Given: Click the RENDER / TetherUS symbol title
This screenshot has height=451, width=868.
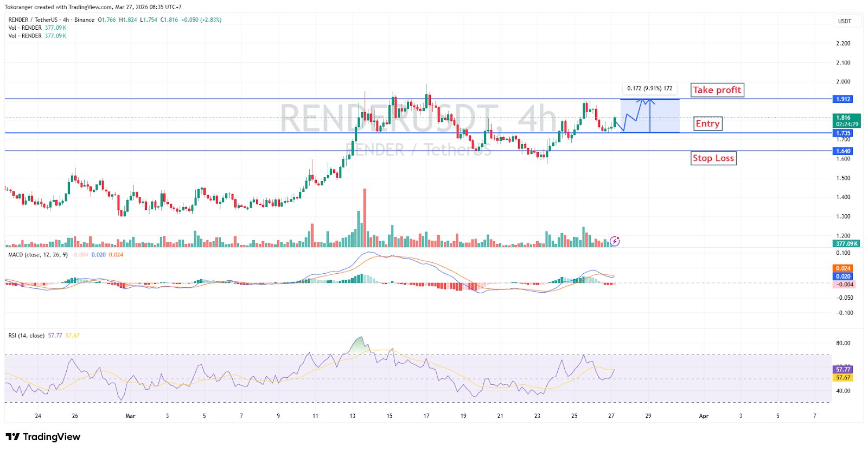Looking at the screenshot, I should pos(35,20).
